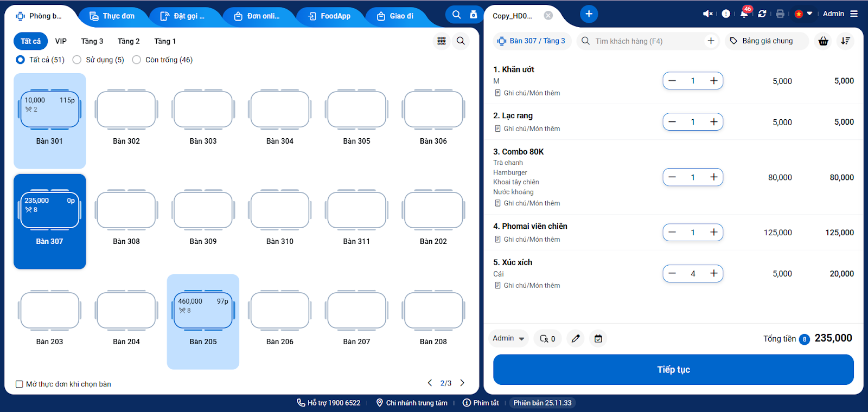
Task: Increase quantity of Combo 80K
Action: (x=714, y=177)
